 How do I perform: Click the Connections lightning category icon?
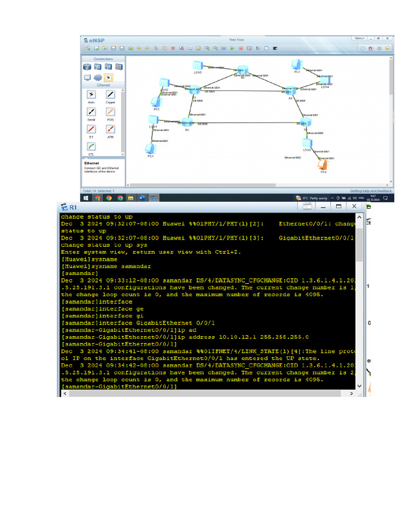(x=108, y=77)
